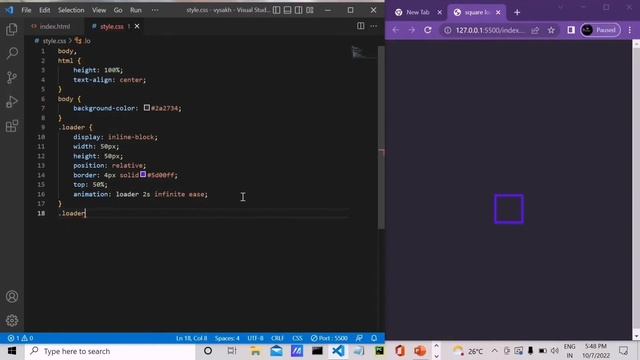Expand the hidden menu bar items ellipsis
This screenshot has height=360, width=640.
click(x=155, y=10)
